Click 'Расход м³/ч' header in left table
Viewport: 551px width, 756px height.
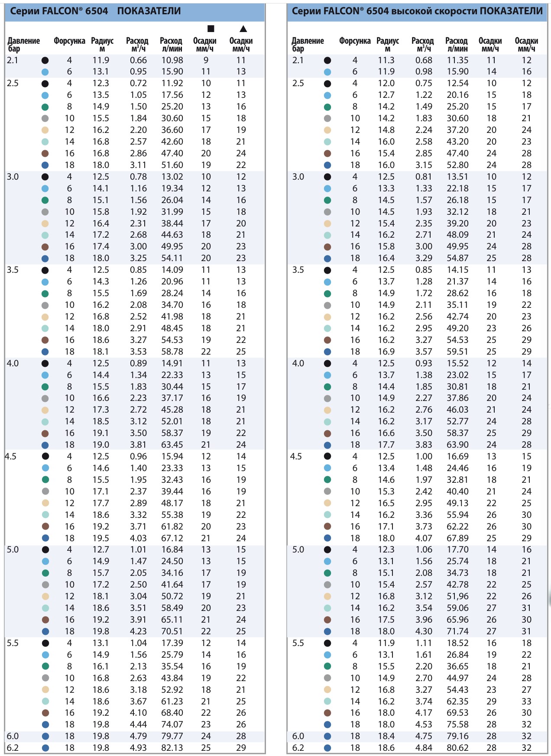pyautogui.click(x=137, y=45)
